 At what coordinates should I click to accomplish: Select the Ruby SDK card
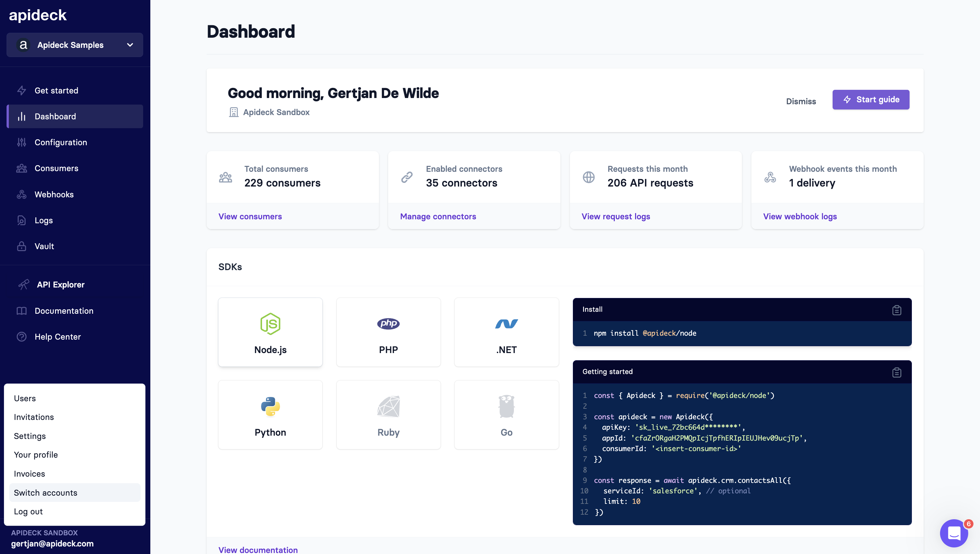(x=388, y=415)
